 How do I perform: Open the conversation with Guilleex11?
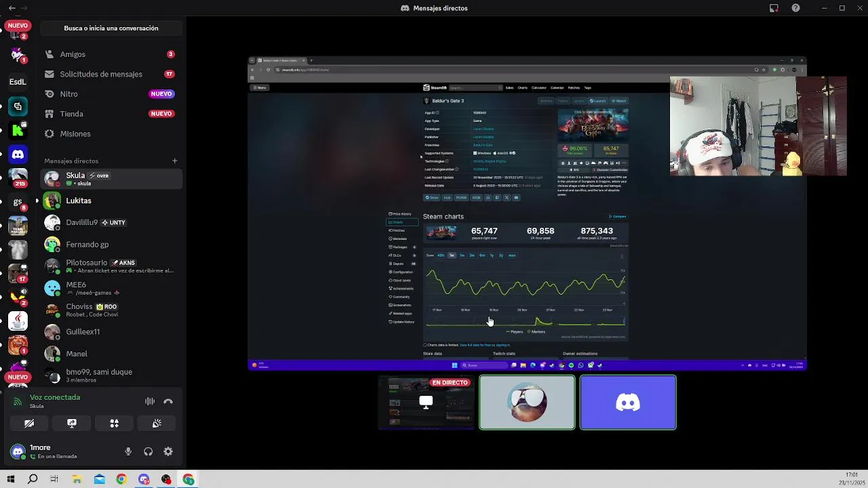(x=111, y=331)
